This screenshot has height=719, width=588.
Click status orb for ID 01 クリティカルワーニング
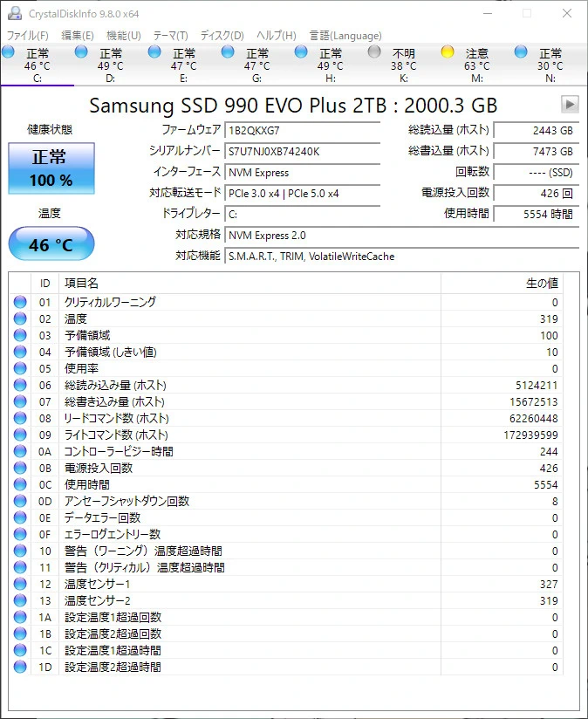[20, 302]
